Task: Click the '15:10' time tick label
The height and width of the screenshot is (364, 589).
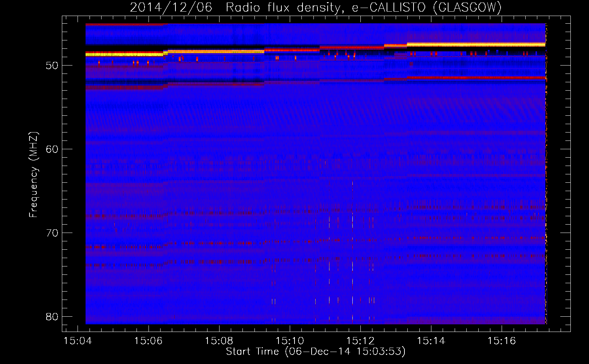Action: pos(290,341)
